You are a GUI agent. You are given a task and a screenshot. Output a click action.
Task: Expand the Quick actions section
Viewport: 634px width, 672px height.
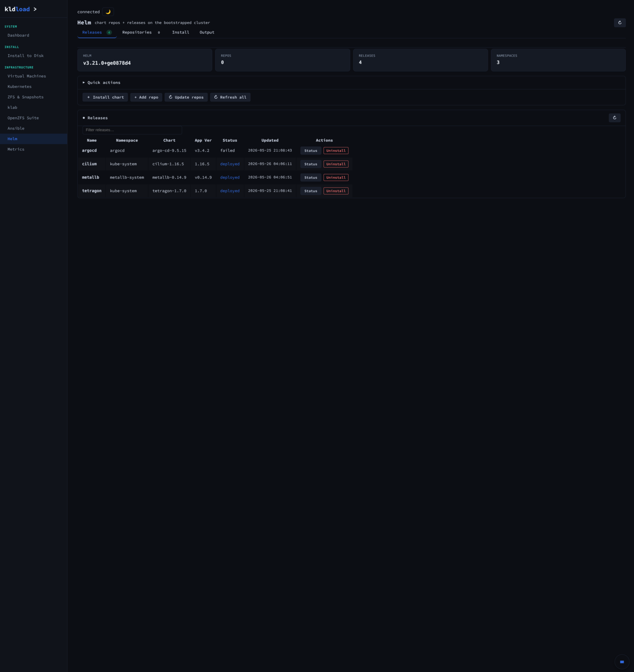tap(101, 82)
